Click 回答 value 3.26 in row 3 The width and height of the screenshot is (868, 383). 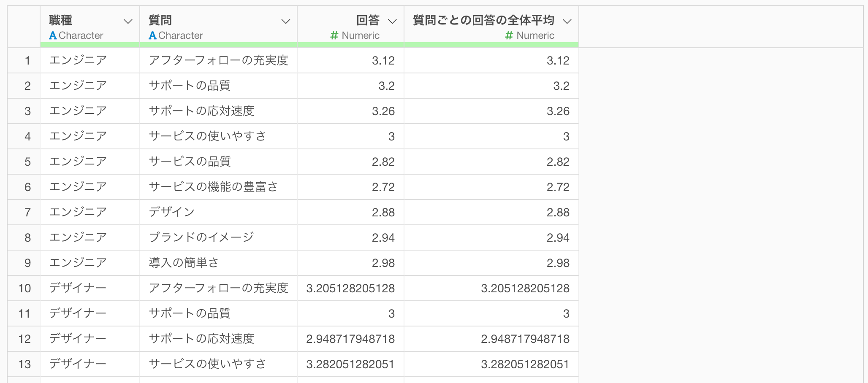click(x=383, y=111)
